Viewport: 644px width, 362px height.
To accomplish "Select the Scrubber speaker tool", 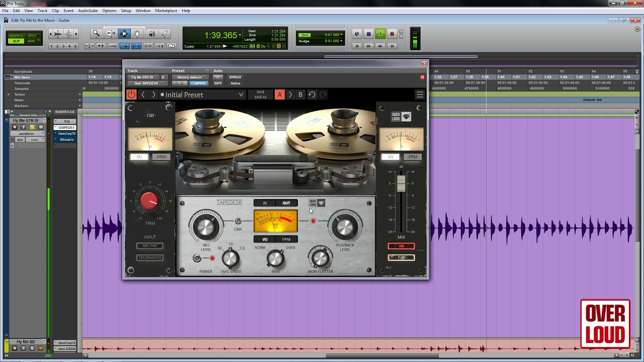I will pyautogui.click(x=151, y=34).
